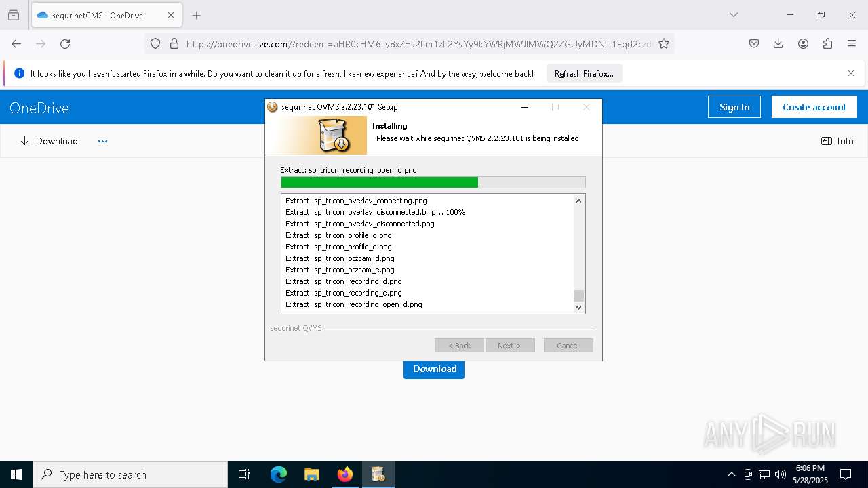Go forward one page
Screen dimensions: 868x488
tap(41, 43)
